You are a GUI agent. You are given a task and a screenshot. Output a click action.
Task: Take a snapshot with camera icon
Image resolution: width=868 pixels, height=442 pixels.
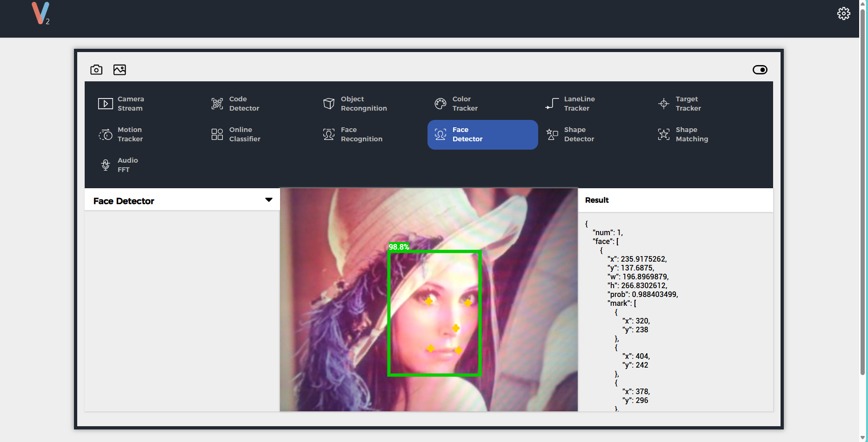point(96,70)
